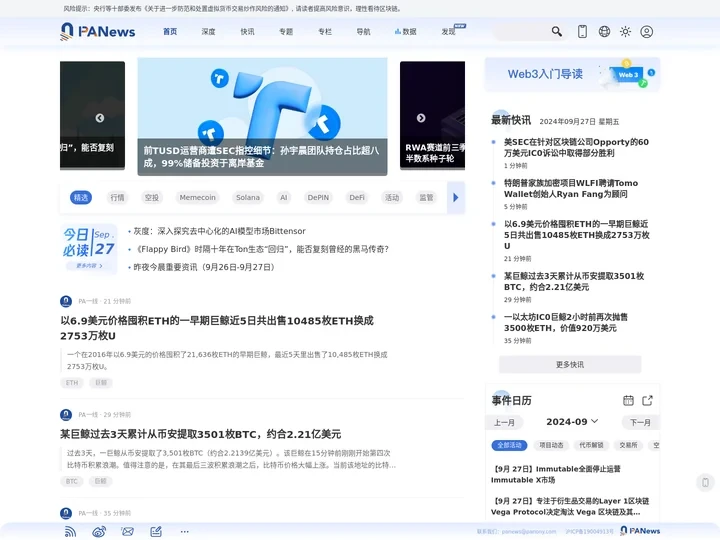Open the TUSD carousel main slide
The image size is (720, 540).
(x=262, y=117)
